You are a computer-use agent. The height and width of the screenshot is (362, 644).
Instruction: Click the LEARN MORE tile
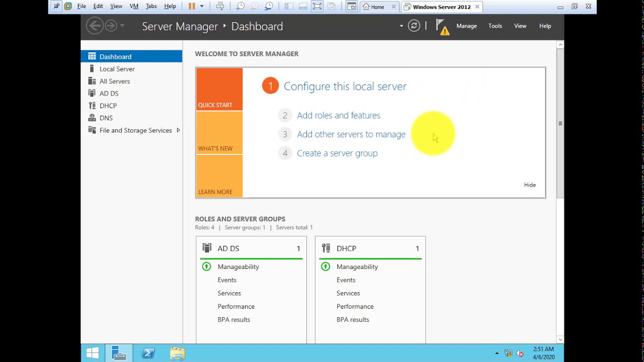219,176
